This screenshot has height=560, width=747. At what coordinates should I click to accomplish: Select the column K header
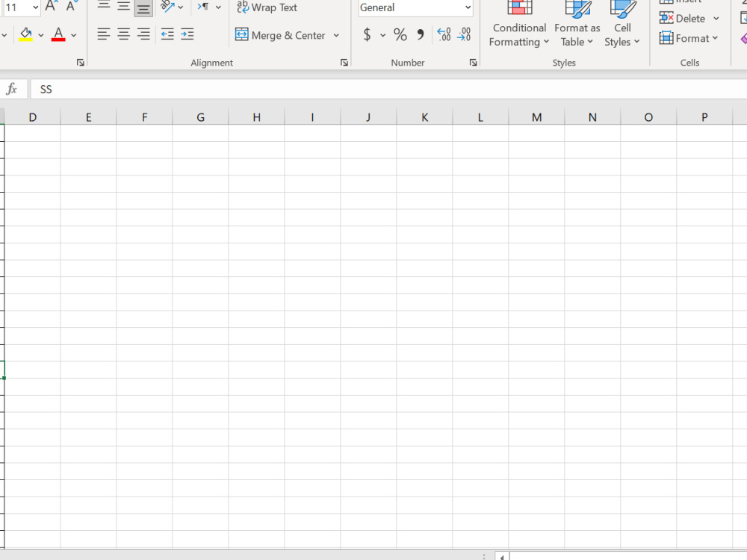424,117
